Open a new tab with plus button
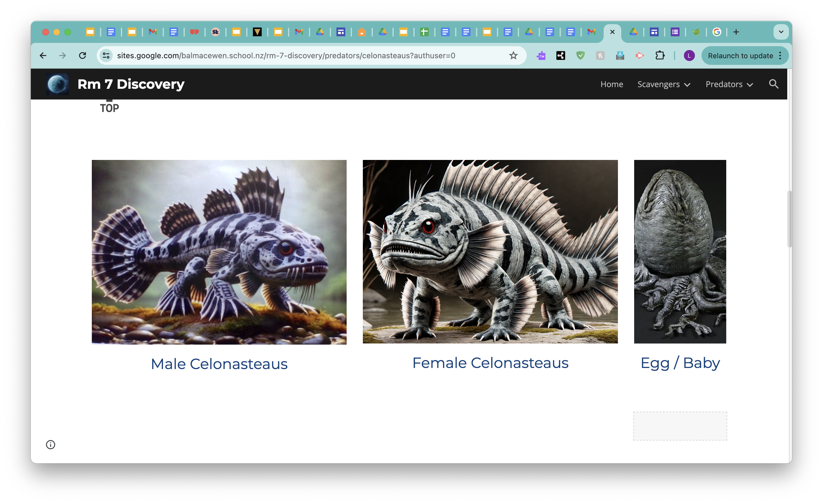Screen dimensions: 823x504 (736, 32)
